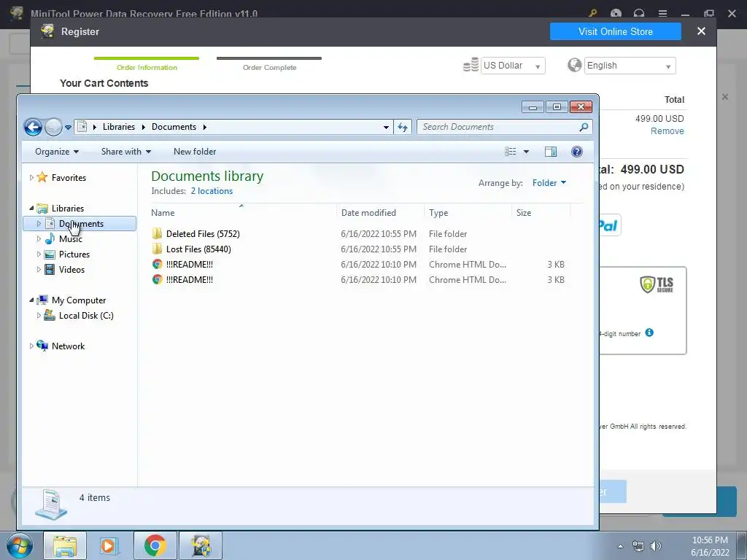Open Google Chrome taskbar icon

(x=155, y=545)
